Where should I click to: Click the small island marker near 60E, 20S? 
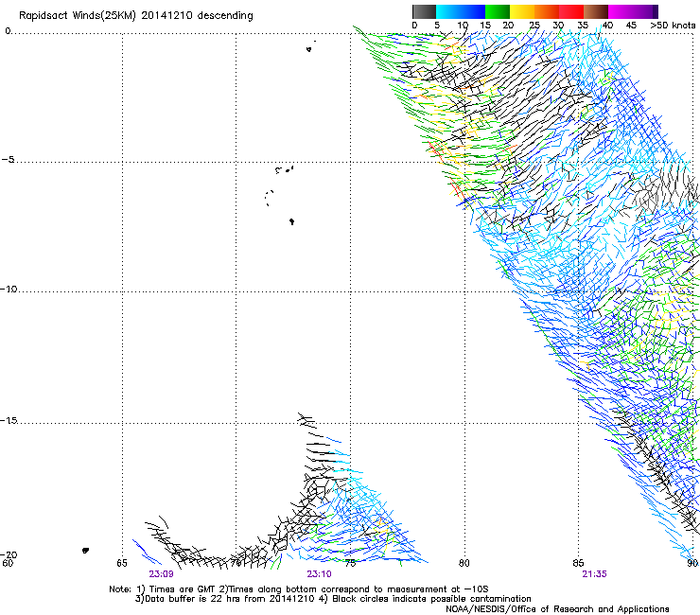pyautogui.click(x=85, y=551)
